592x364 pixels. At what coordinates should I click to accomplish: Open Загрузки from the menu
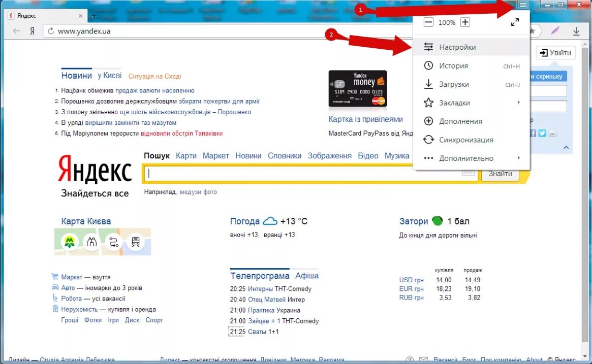pos(471,84)
